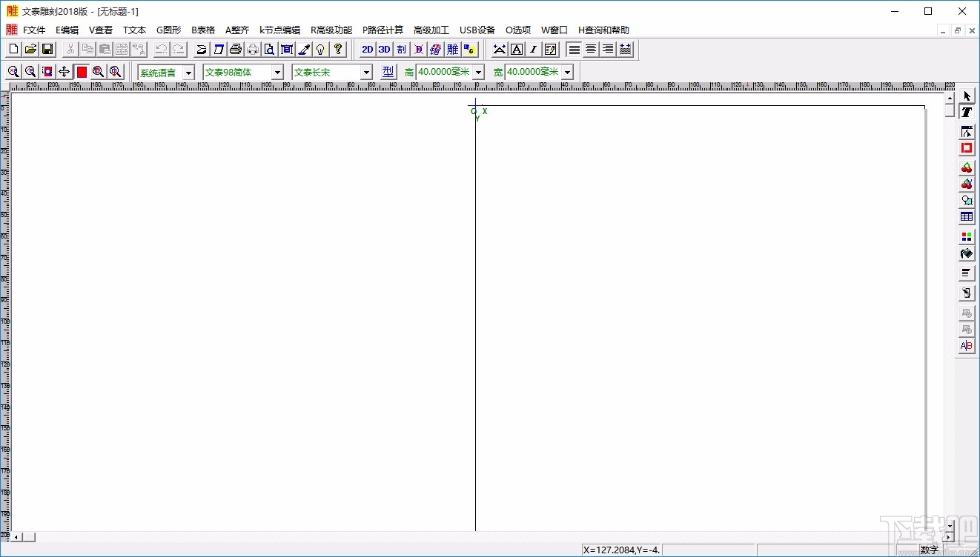Toggle italic text with the I icon

click(534, 50)
